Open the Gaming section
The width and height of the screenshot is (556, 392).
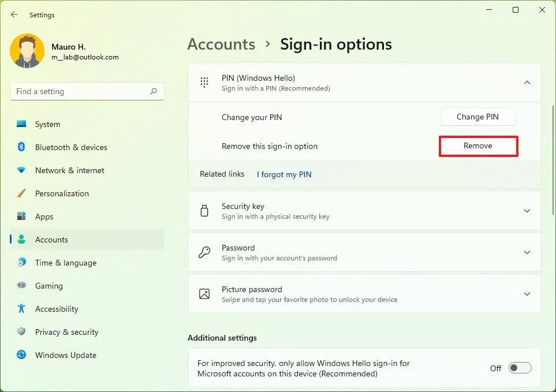[x=48, y=286]
